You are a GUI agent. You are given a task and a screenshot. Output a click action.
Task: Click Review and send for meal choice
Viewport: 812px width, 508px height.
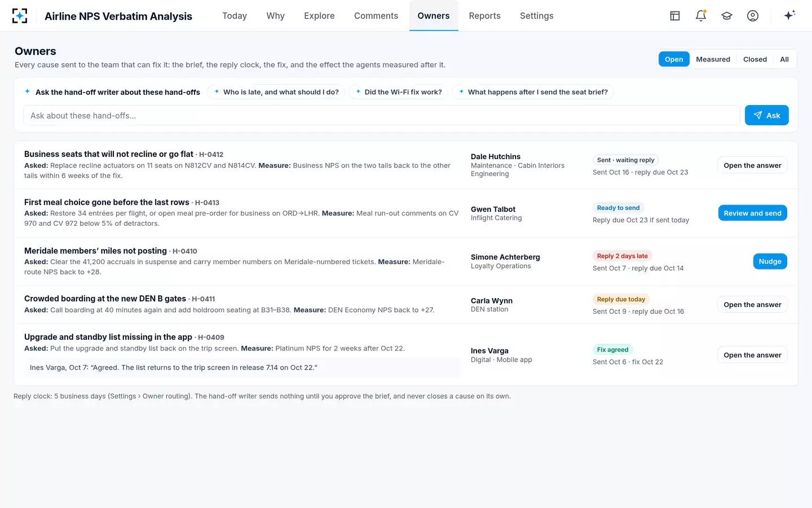click(752, 213)
